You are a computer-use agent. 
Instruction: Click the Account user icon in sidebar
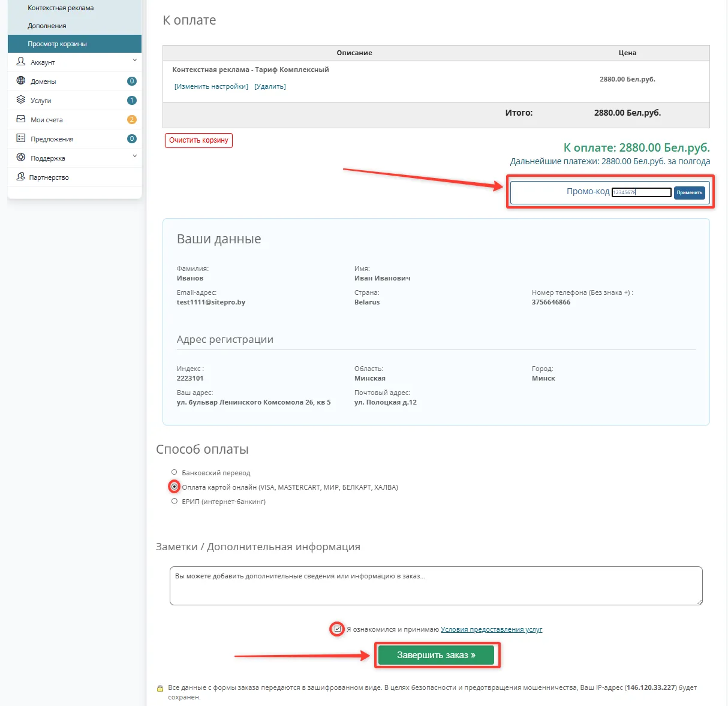[21, 62]
